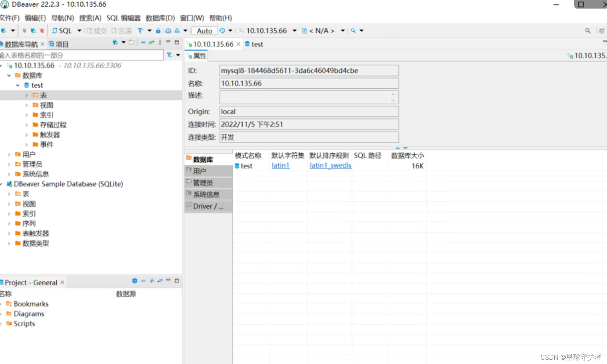Switch to the 10.10.135.66 editor tab
Image resolution: width=607 pixels, height=364 pixels.
213,44
